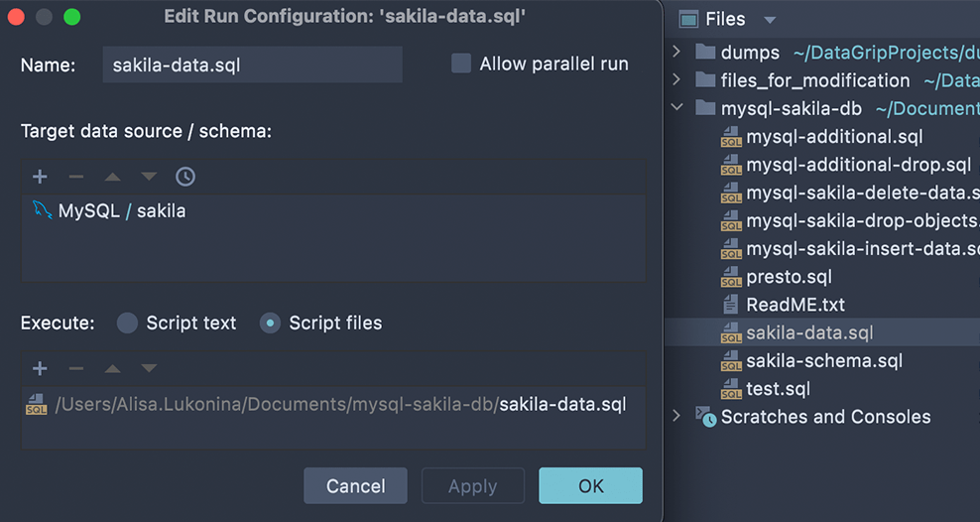
Task: Click SQL icon of test.sql
Action: (x=731, y=389)
